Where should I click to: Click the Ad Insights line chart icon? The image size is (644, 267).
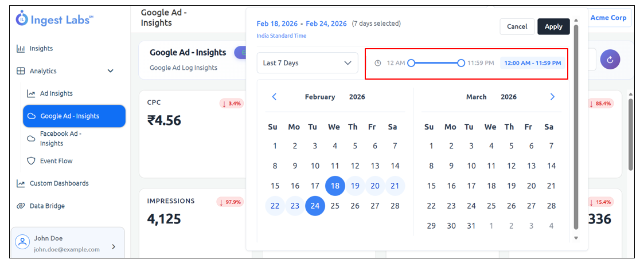click(31, 93)
